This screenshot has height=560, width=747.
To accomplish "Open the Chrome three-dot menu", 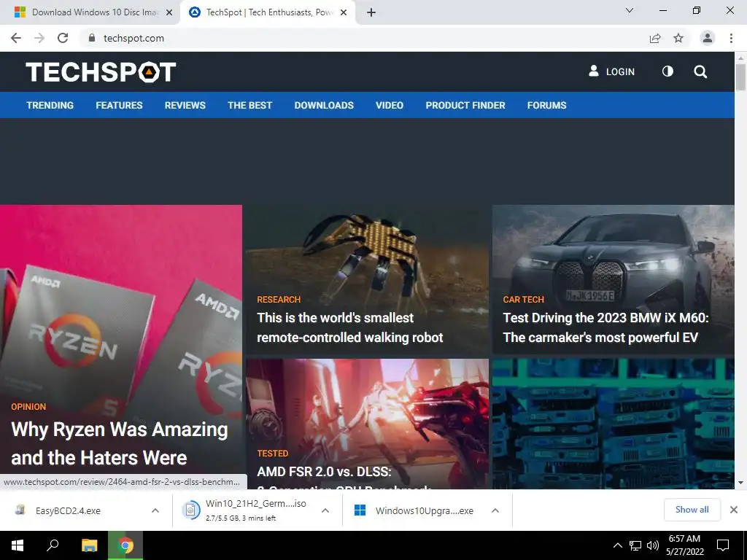I will (x=731, y=38).
